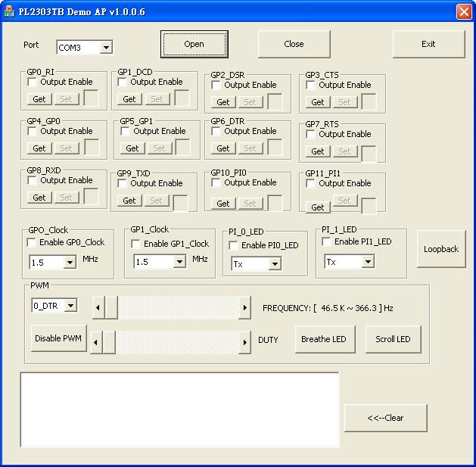Screen dimensions: 476x467
Task: Click the value box in GP0_RI group
Action: [x=91, y=98]
